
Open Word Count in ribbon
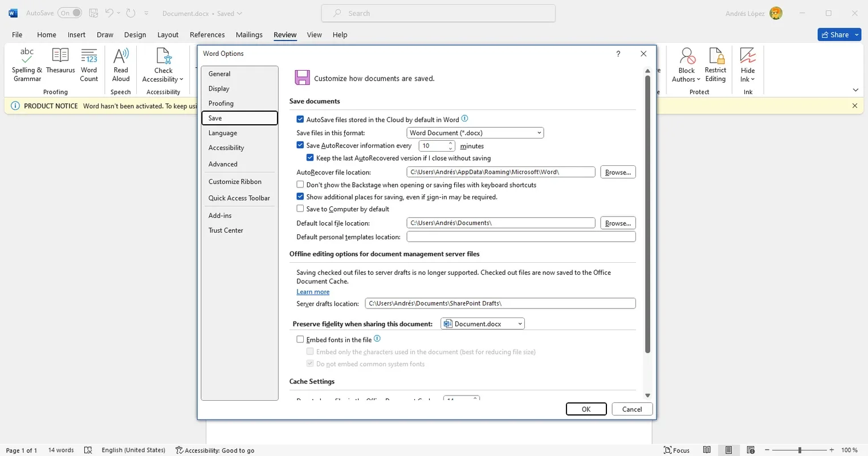(89, 65)
